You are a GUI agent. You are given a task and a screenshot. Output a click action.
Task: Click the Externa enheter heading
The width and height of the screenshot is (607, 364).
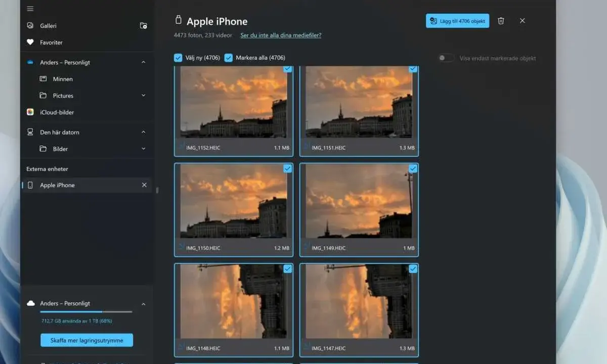pyautogui.click(x=47, y=169)
